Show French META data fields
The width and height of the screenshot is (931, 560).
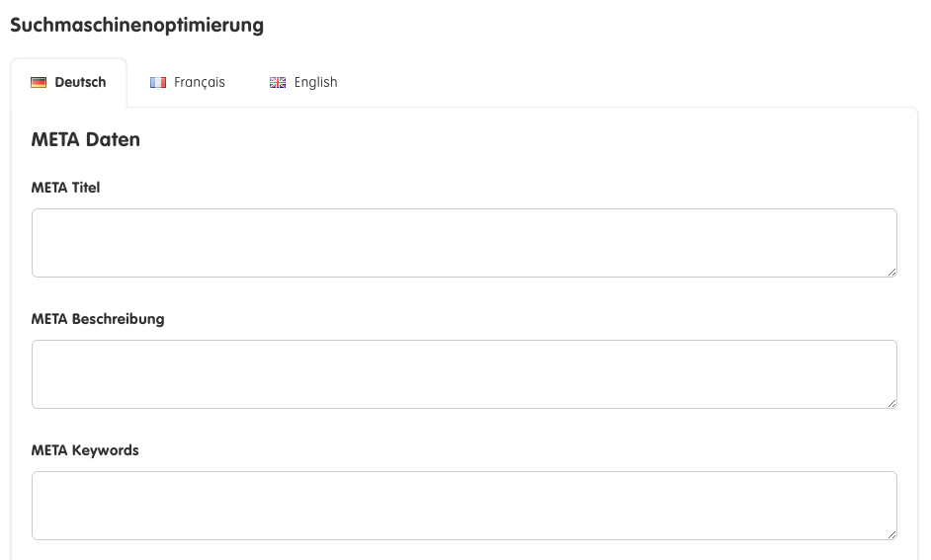click(x=188, y=82)
